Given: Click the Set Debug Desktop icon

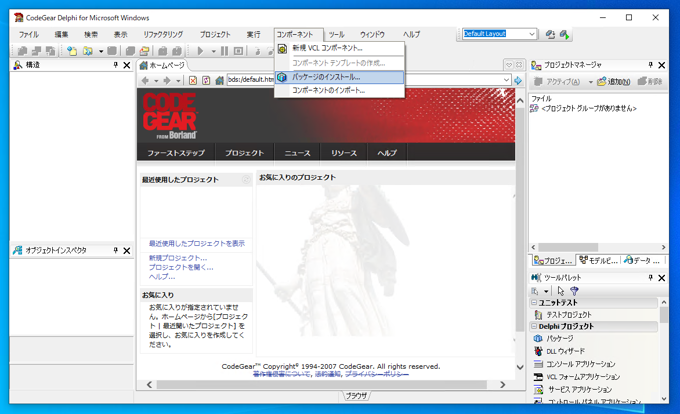Looking at the screenshot, I should 564,34.
